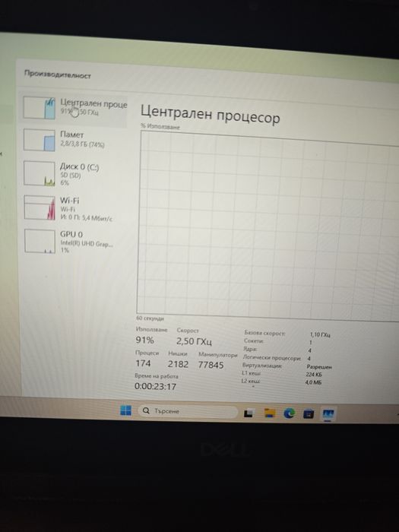Launch File Explorer from the taskbar
This screenshot has height=532, width=399.
tap(270, 413)
